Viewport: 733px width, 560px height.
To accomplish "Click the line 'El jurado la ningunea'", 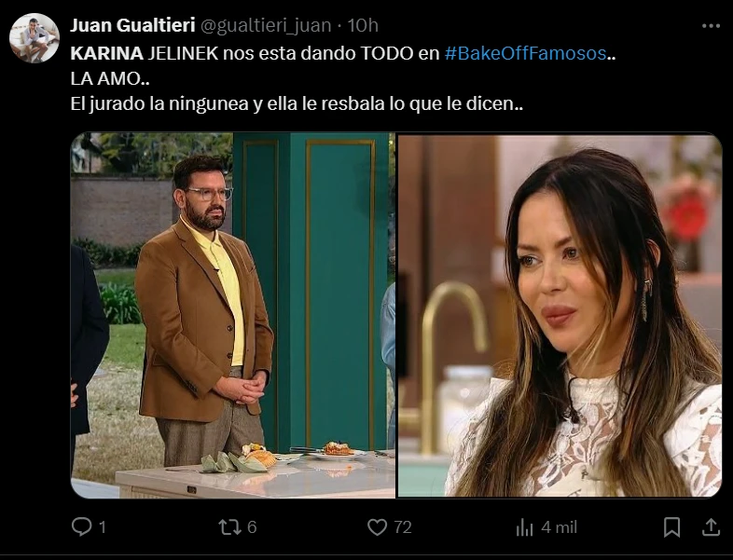I will 297,103.
